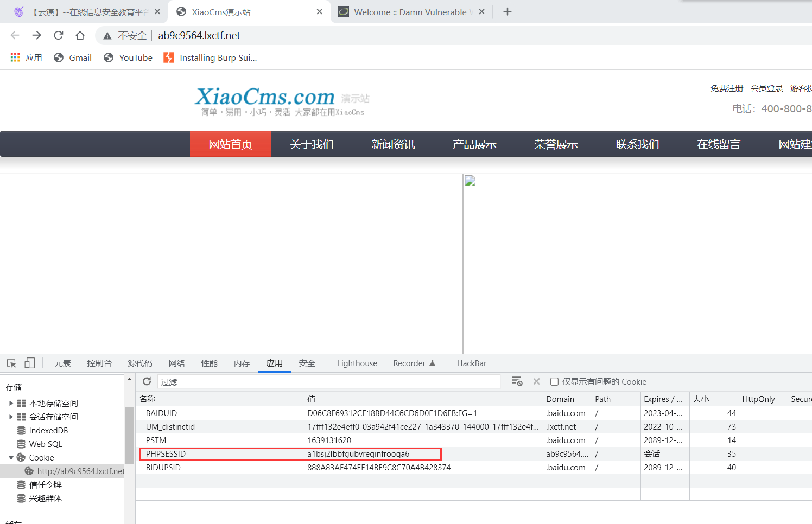The width and height of the screenshot is (812, 524).
Task: Open DevTools 元素 tab
Action: tap(62, 363)
